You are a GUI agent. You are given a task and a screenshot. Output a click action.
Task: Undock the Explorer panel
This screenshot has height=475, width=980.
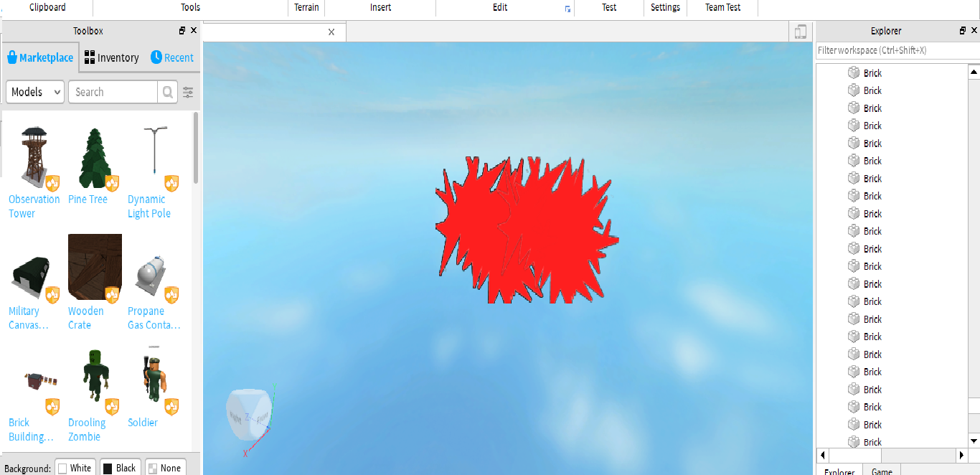962,31
